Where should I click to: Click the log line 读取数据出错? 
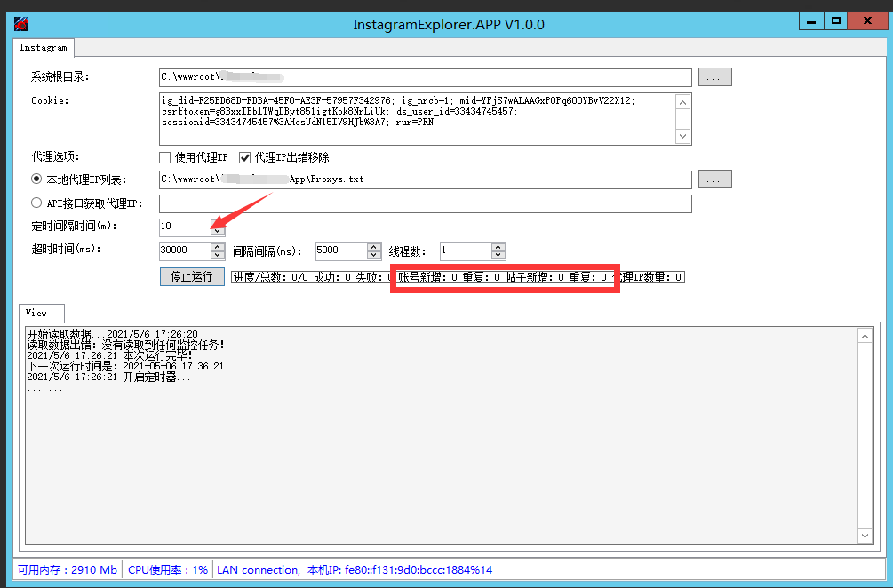[126, 345]
